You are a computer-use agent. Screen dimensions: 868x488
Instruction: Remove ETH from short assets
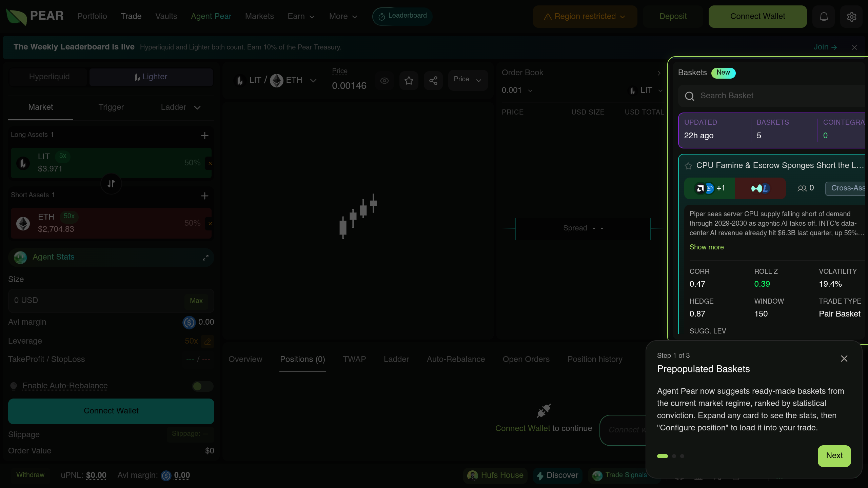click(210, 224)
